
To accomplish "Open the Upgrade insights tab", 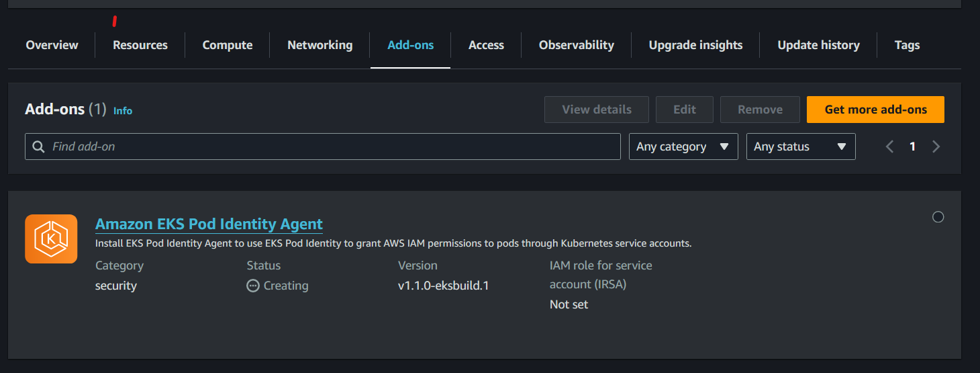I will tap(695, 45).
